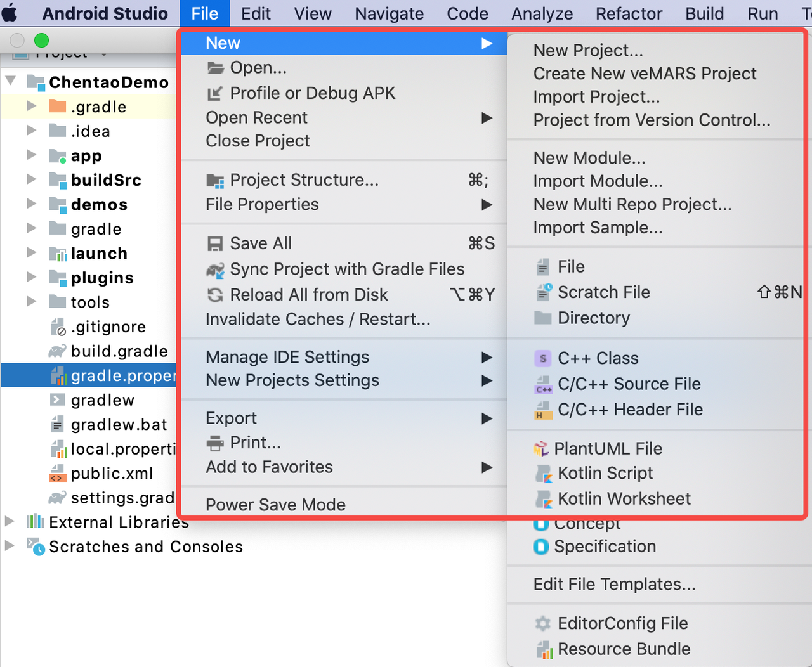Expand the External Libraries node
Image resolution: width=812 pixels, height=667 pixels.
coord(10,522)
